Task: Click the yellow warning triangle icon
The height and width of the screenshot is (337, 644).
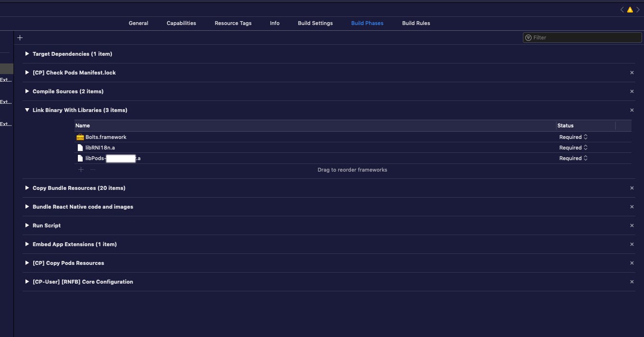Action: [630, 10]
